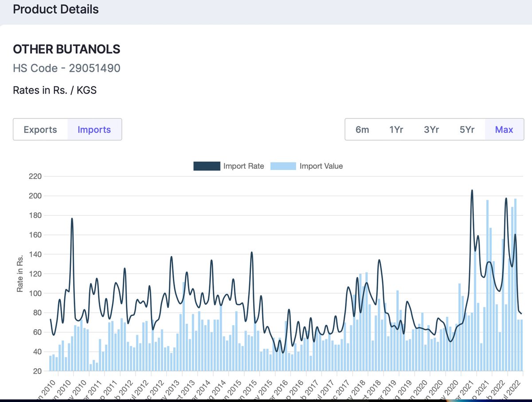The width and height of the screenshot is (532, 402).
Task: Click the 220 y-axis label
Action: click(x=35, y=177)
